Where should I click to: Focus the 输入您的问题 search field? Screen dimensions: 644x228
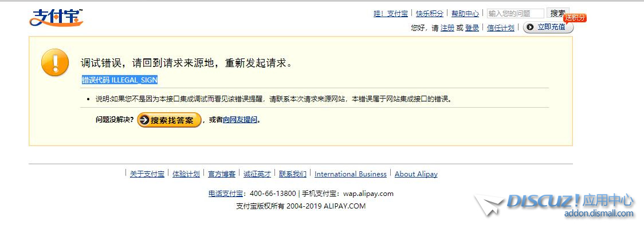516,14
